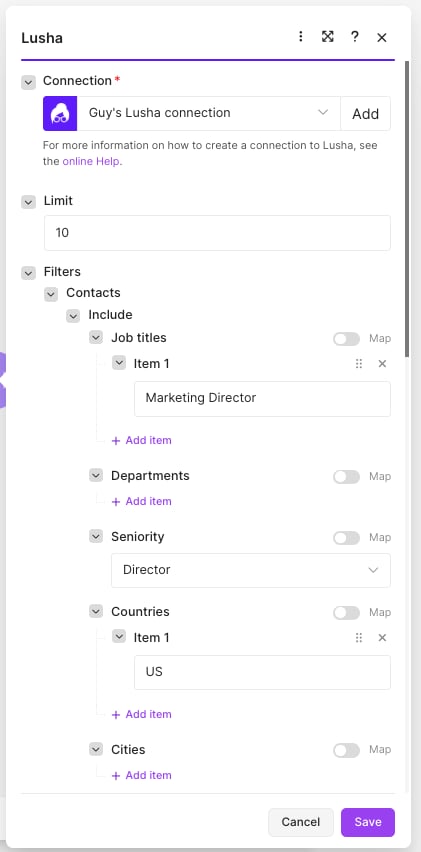Collapse Item 1 under Countries

pos(119,636)
